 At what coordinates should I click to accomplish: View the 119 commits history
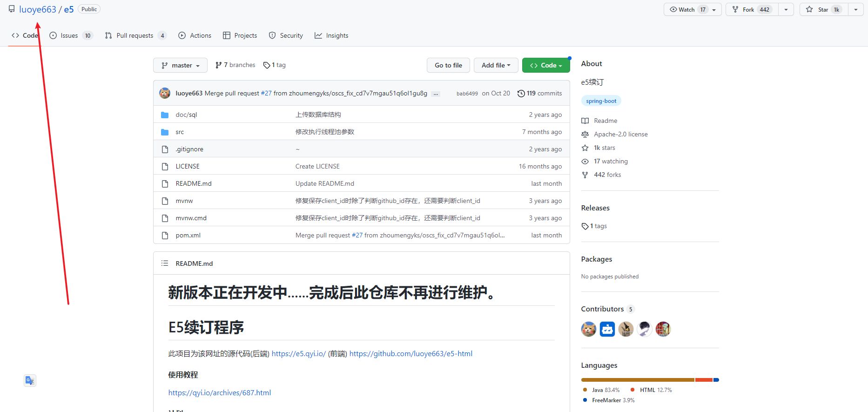[540, 93]
